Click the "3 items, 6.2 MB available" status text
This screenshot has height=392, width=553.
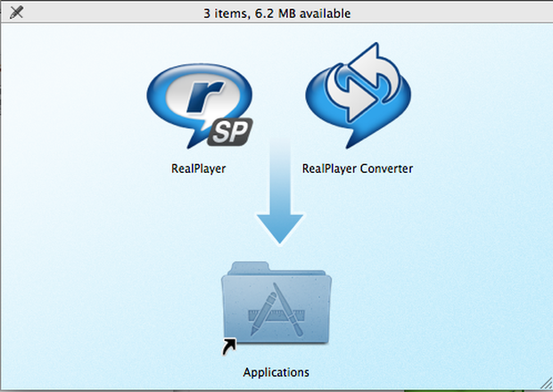276,13
